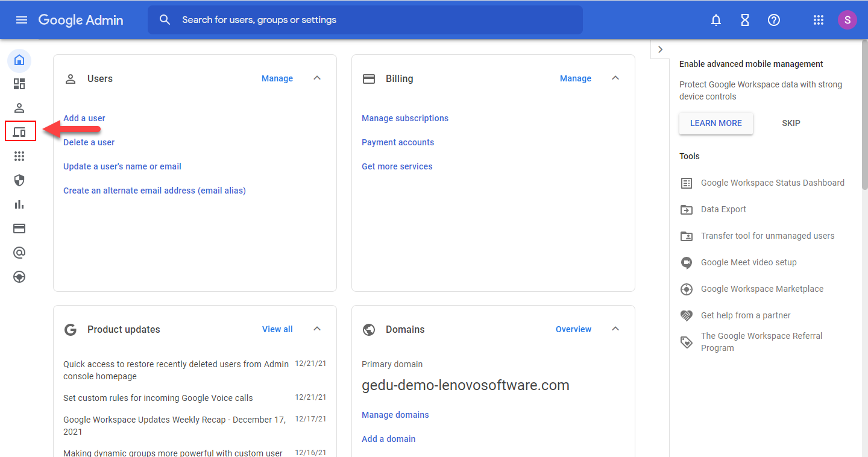This screenshot has width=868, height=457.
Task: Collapse the right side panel arrow
Action: point(660,49)
